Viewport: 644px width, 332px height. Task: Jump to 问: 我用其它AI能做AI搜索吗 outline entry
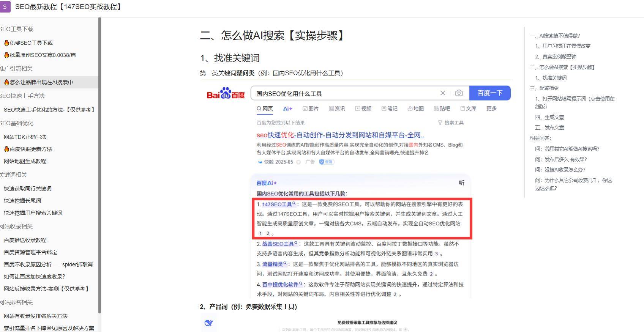tap(567, 149)
